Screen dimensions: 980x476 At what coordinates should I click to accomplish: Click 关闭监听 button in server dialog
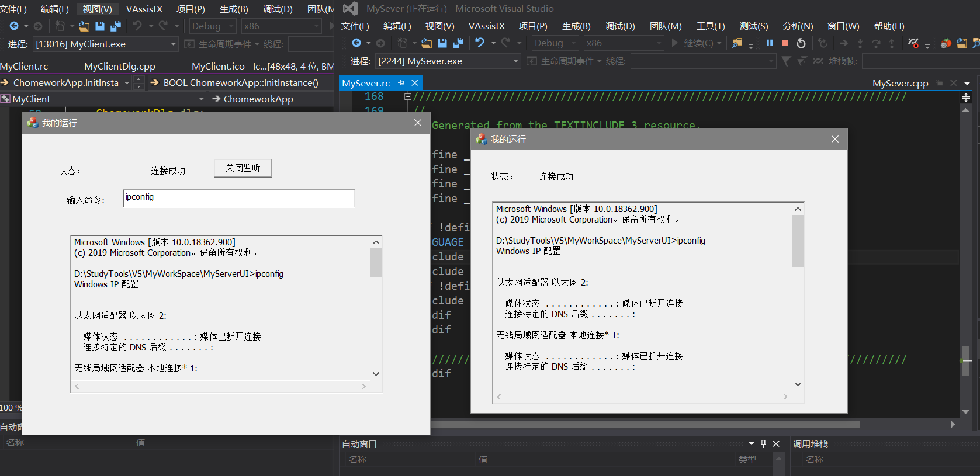(x=243, y=168)
